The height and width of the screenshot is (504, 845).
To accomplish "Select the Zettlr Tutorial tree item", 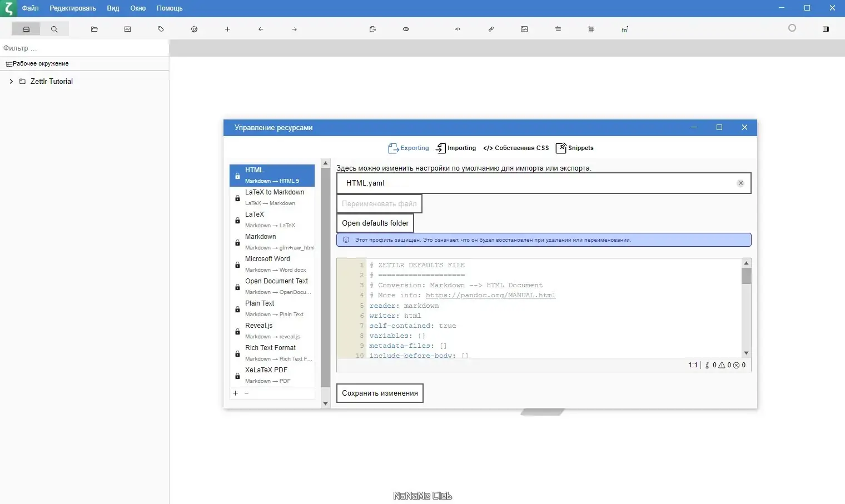I will [52, 81].
